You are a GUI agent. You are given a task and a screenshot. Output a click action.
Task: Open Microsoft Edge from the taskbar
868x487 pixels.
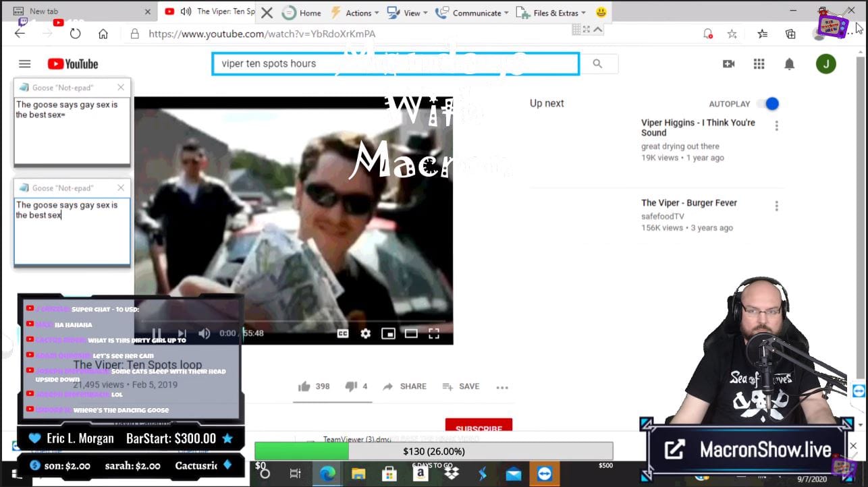327,474
